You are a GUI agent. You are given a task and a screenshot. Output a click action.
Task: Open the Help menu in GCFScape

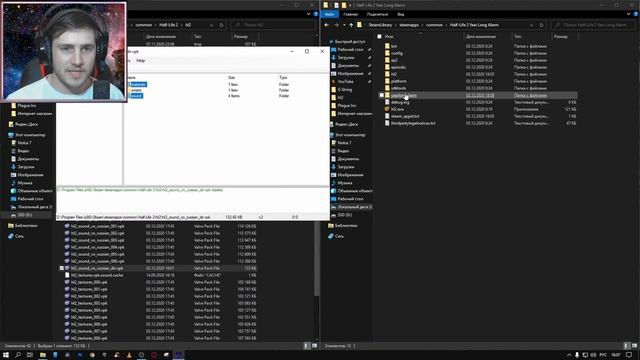(141, 60)
